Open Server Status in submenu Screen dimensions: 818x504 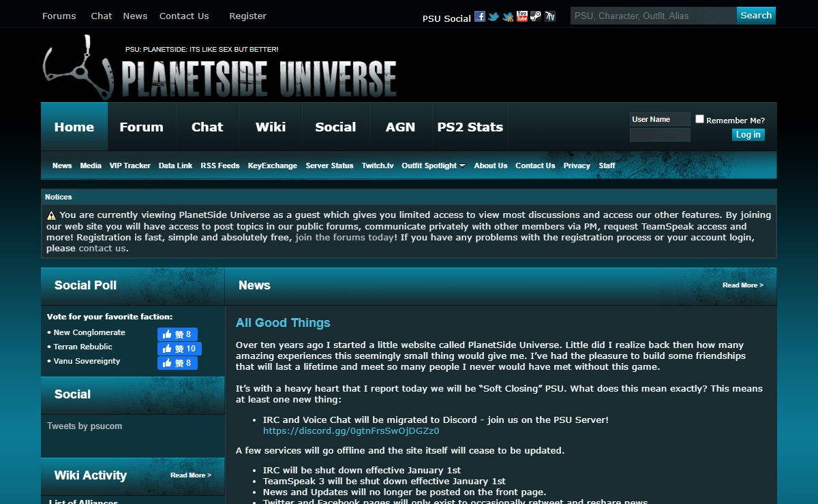pyautogui.click(x=329, y=166)
